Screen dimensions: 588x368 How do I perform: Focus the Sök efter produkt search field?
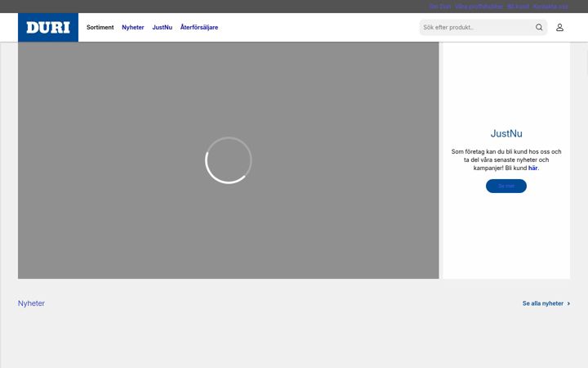[477, 28]
